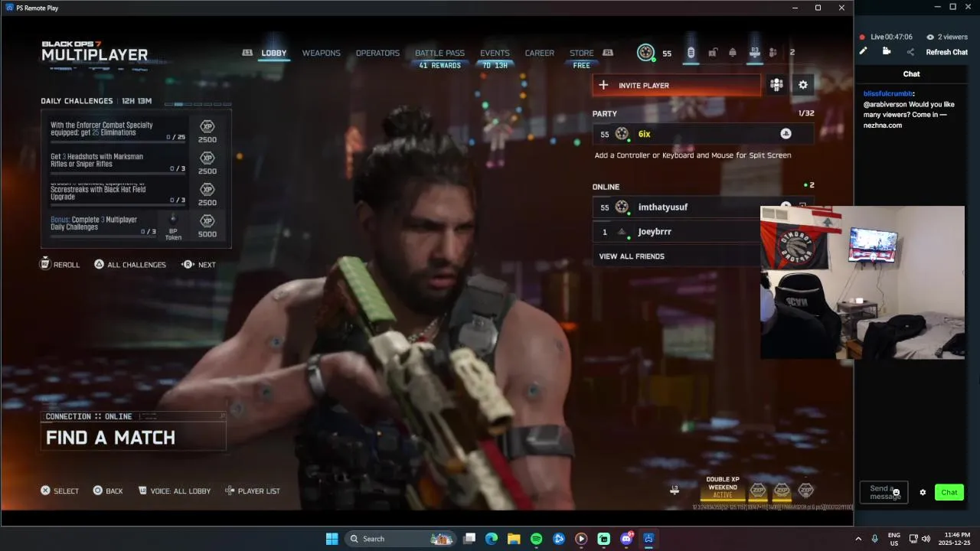The width and height of the screenshot is (980, 551).
Task: Select party member 6ix
Action: 703,134
